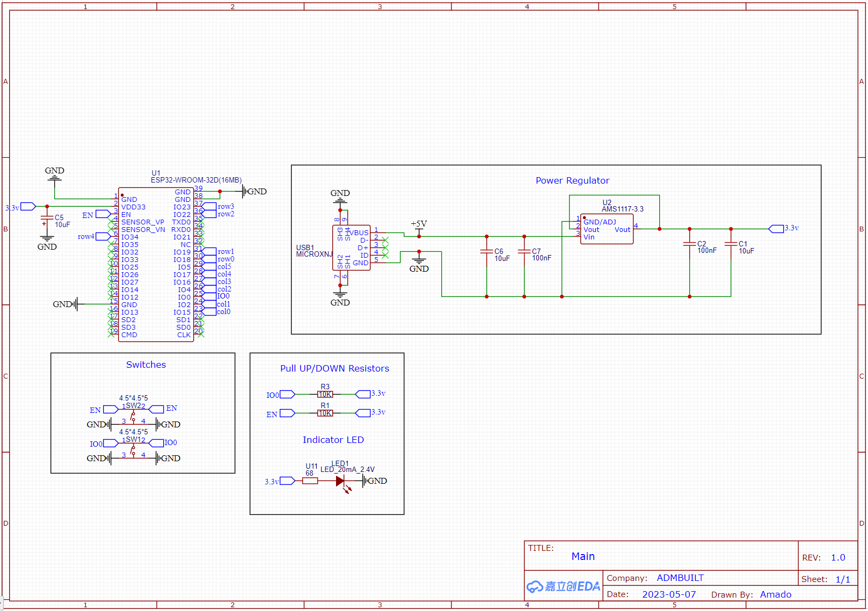This screenshot has width=868, height=611.
Task: Select the C7 100nF capacitor
Action: [x=524, y=251]
